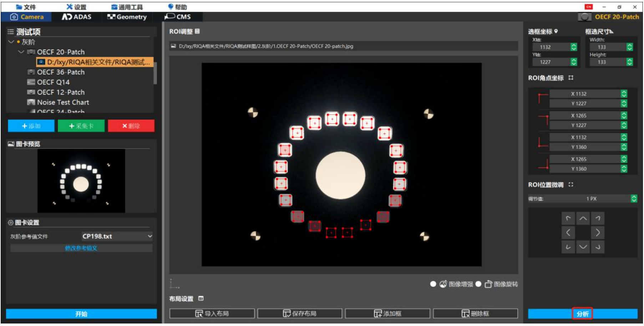Select OECF 36-Patch in the test list
This screenshot has width=644, height=326.
tap(61, 72)
